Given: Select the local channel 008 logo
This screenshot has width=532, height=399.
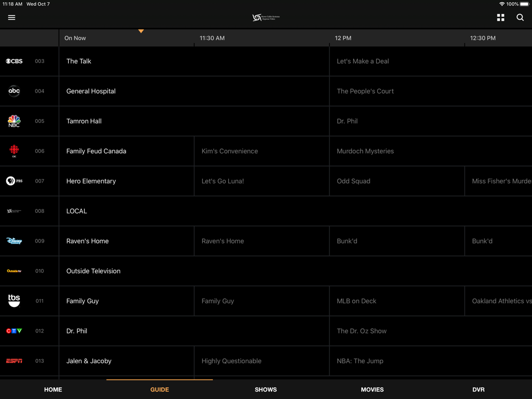Looking at the screenshot, I should click(x=14, y=211).
